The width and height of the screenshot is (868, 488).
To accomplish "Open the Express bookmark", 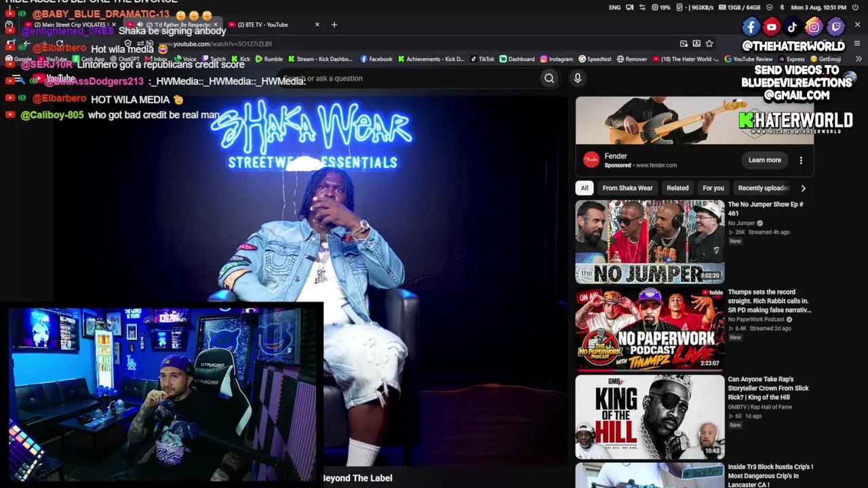I will (791, 59).
